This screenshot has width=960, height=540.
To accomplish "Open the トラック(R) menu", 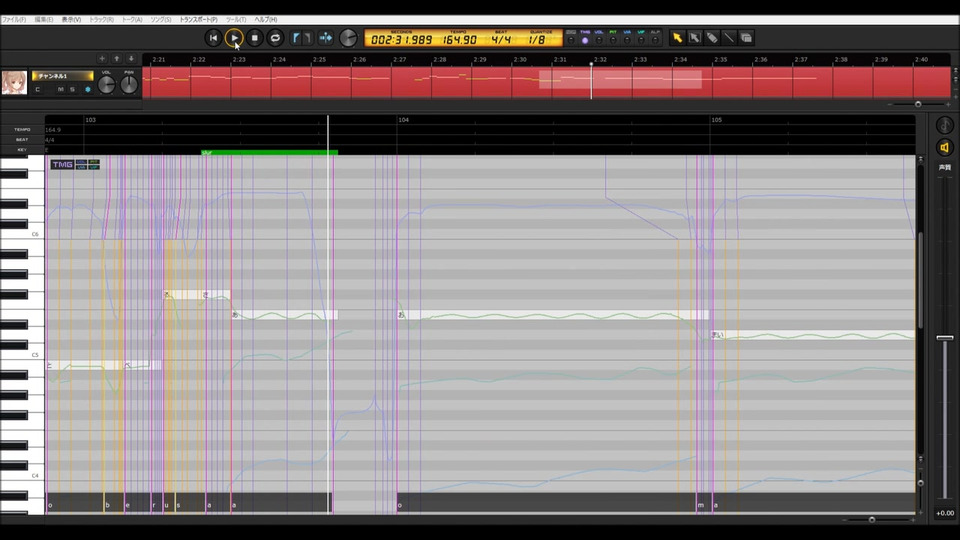I will coord(102,20).
